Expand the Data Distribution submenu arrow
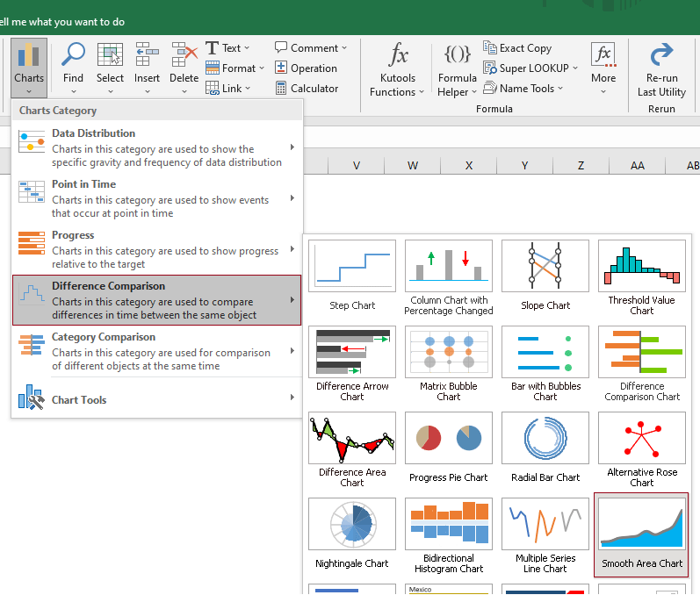 [x=292, y=147]
